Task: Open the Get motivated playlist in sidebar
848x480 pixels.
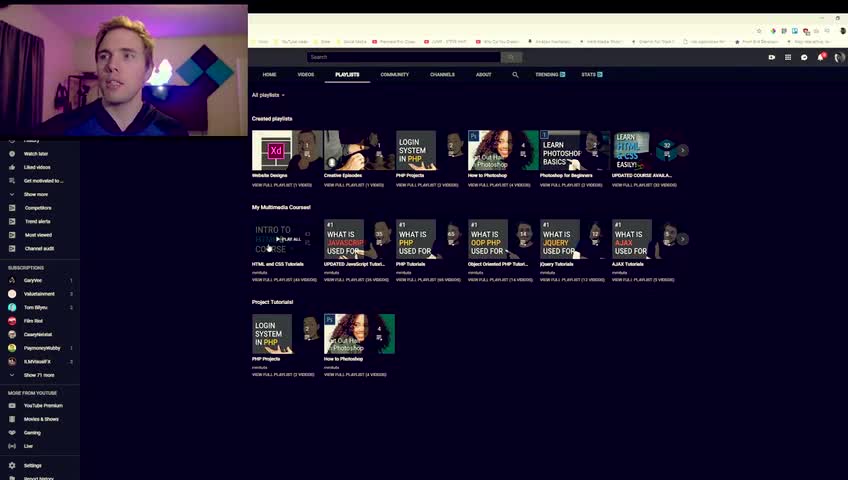Action: tap(43, 181)
